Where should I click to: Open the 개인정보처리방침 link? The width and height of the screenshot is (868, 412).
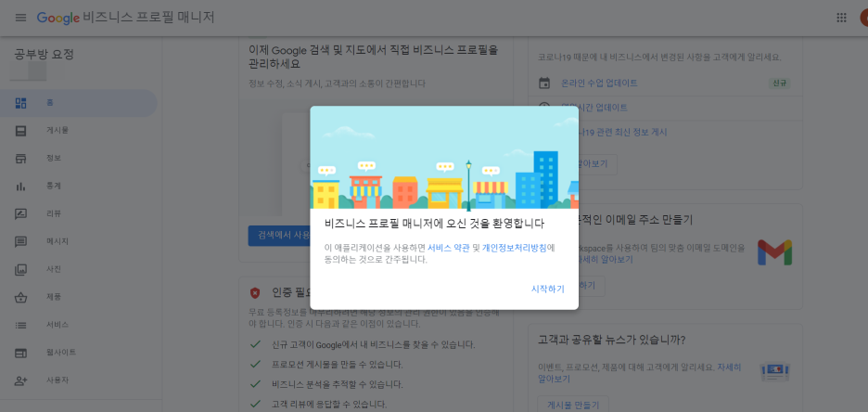tap(515, 248)
